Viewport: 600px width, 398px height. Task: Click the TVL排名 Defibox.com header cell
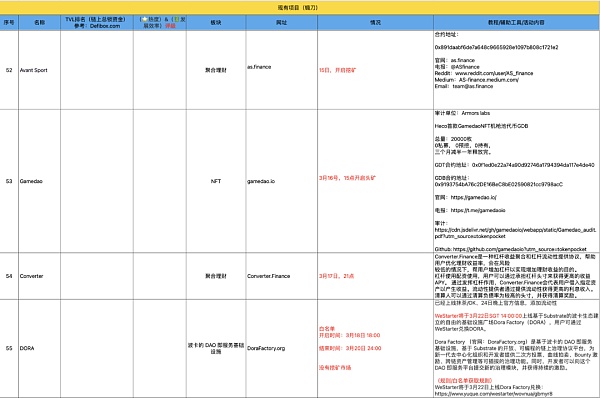point(97,23)
